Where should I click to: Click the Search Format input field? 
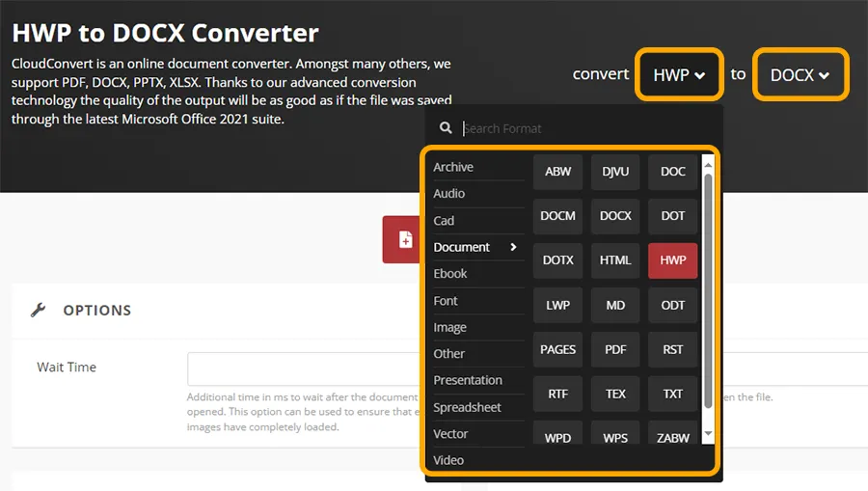point(586,128)
